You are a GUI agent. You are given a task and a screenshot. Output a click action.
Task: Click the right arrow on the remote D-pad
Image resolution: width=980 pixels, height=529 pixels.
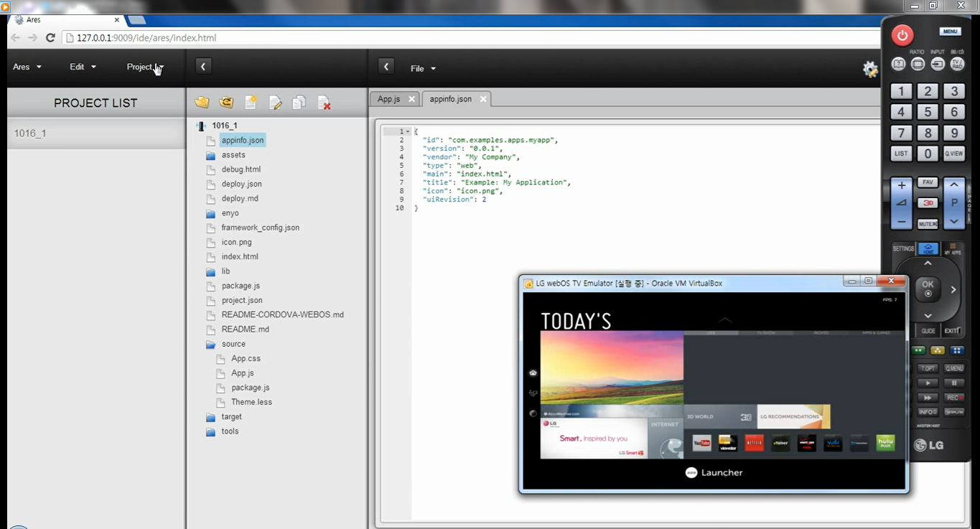[x=953, y=289]
